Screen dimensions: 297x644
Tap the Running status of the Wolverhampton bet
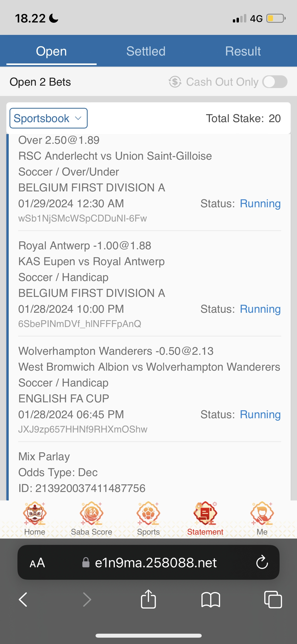(260, 415)
